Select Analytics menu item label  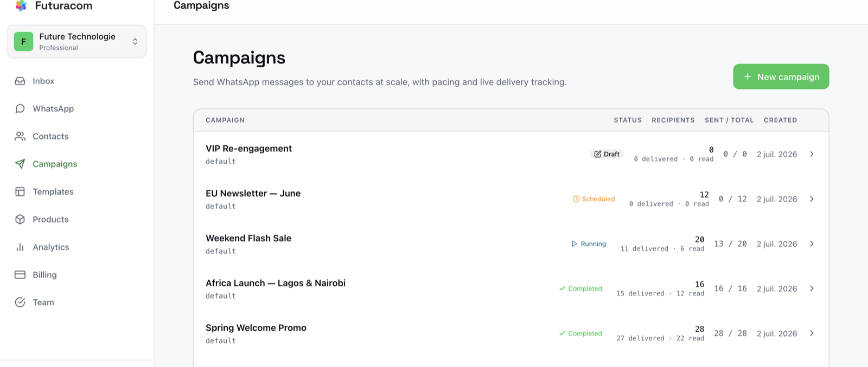pyautogui.click(x=51, y=247)
